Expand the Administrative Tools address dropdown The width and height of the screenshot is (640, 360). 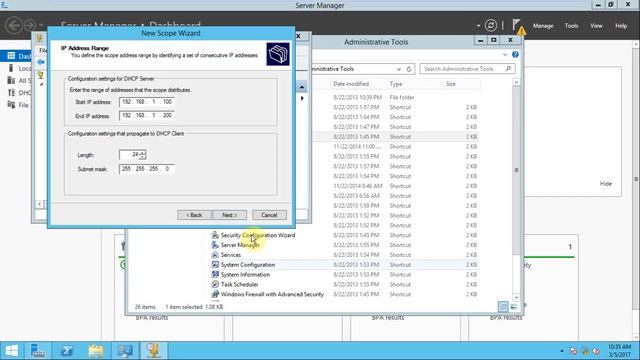point(399,69)
